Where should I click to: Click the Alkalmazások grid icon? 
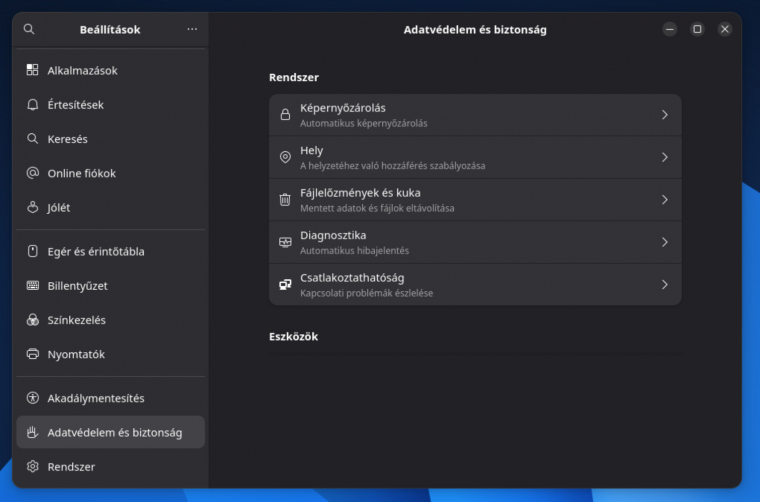point(32,70)
